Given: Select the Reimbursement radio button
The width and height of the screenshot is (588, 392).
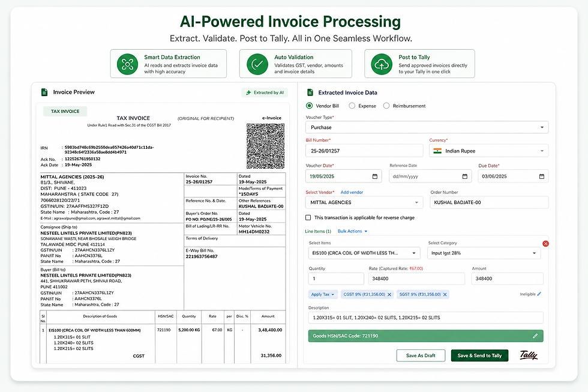Looking at the screenshot, I should [x=386, y=106].
